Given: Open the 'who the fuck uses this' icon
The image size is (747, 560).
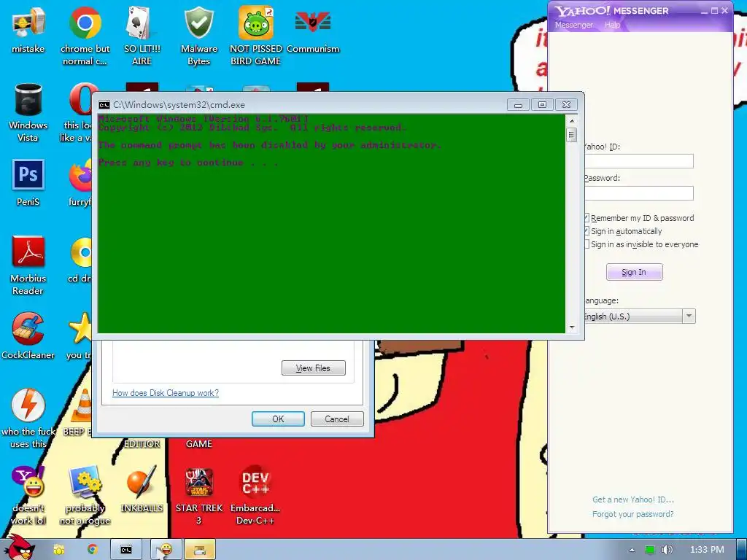Looking at the screenshot, I should click(x=28, y=419).
